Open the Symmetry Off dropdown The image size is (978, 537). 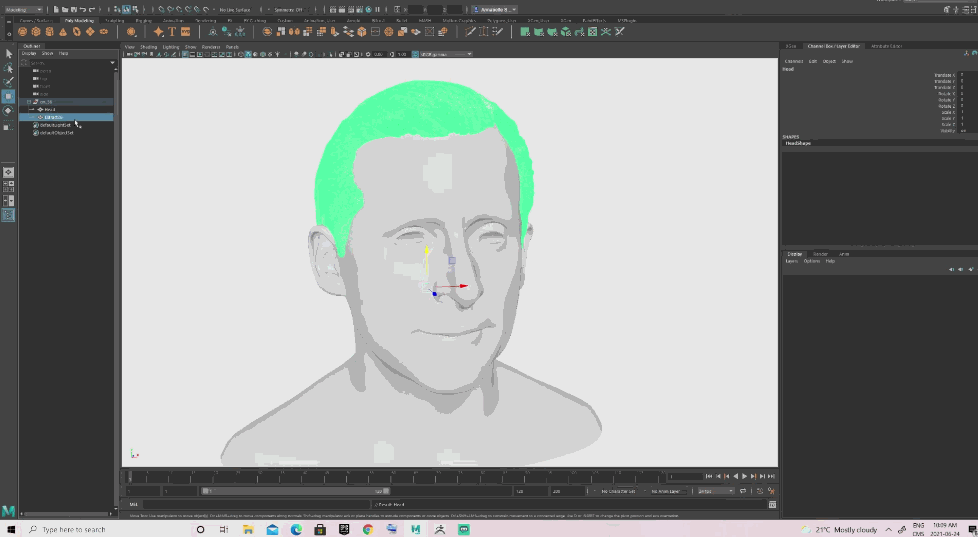pos(287,9)
